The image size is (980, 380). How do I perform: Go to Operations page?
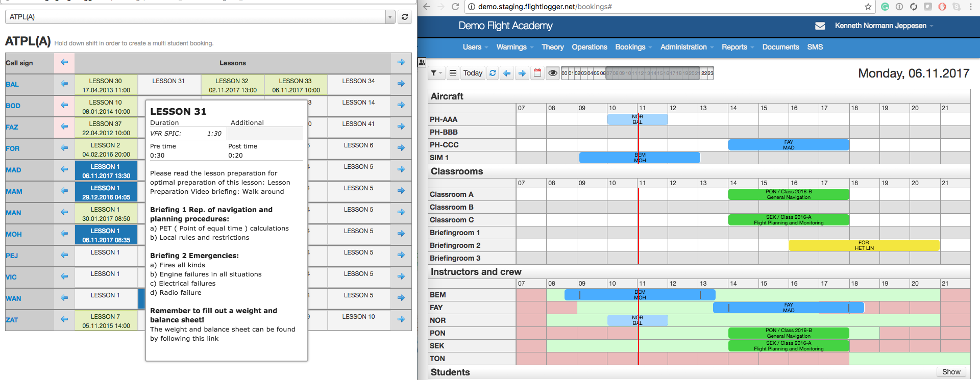click(x=589, y=47)
